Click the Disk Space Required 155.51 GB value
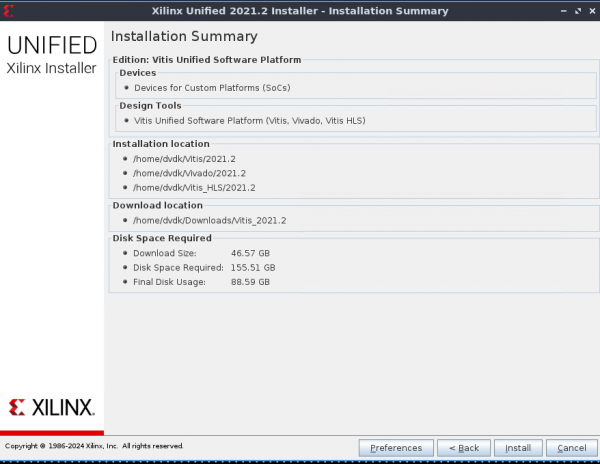Viewport: 600px width, 464px height. (x=253, y=268)
